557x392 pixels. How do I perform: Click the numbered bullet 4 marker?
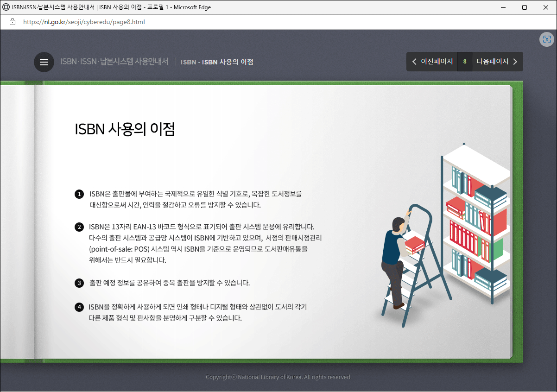(79, 307)
